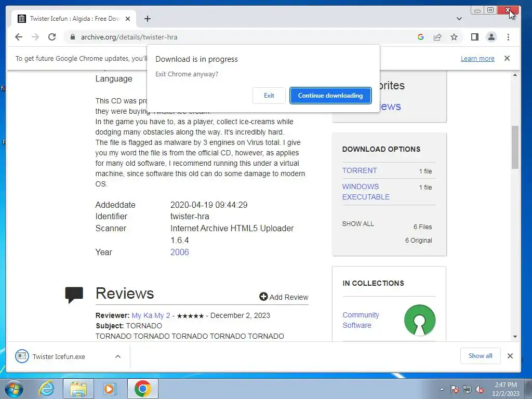The width and height of the screenshot is (532, 399).
Task: Click the vertical scrollbar thumb
Action: pos(515,147)
